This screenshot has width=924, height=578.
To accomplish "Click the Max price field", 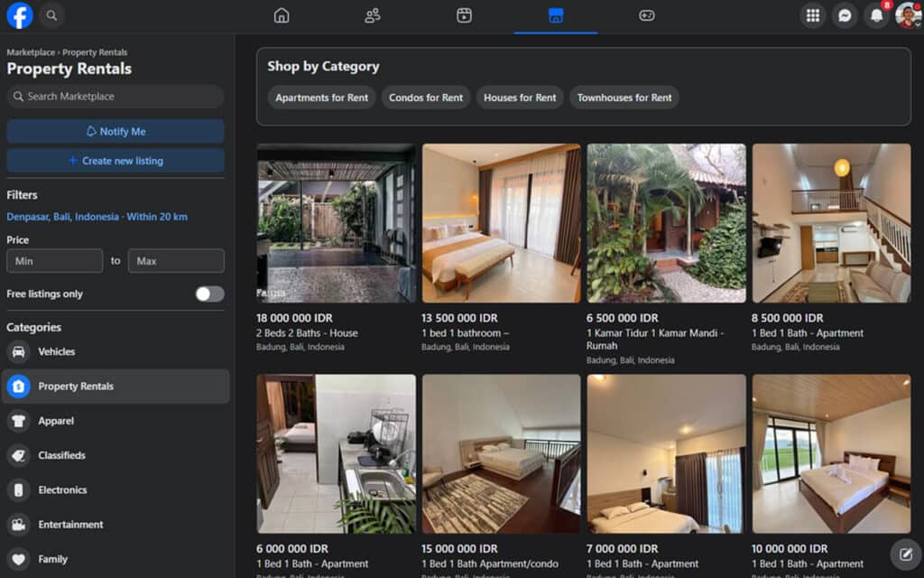I will click(176, 261).
